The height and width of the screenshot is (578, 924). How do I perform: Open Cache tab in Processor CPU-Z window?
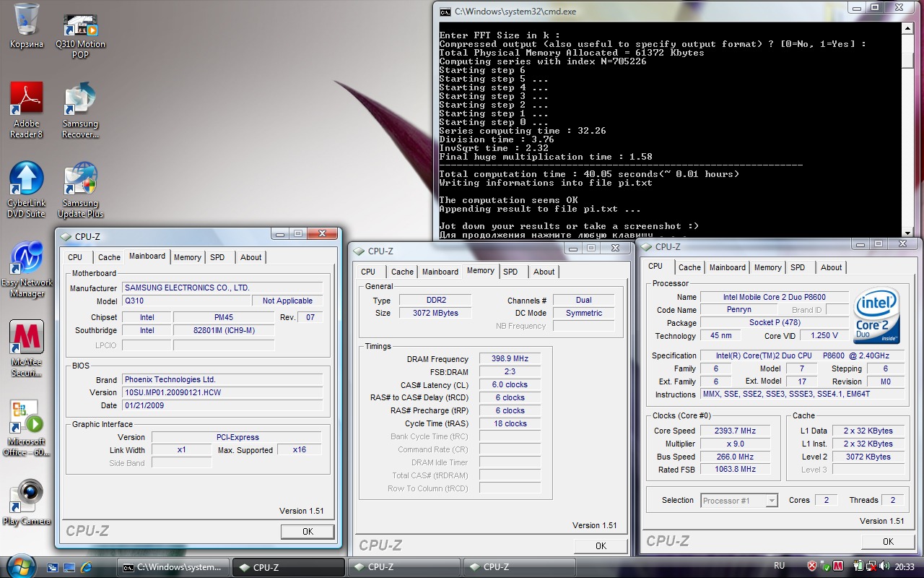point(689,267)
